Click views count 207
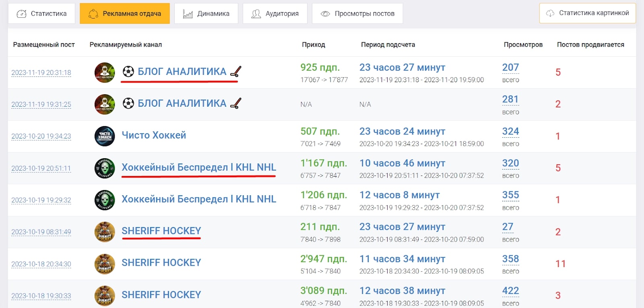The height and width of the screenshot is (308, 644). [x=510, y=67]
